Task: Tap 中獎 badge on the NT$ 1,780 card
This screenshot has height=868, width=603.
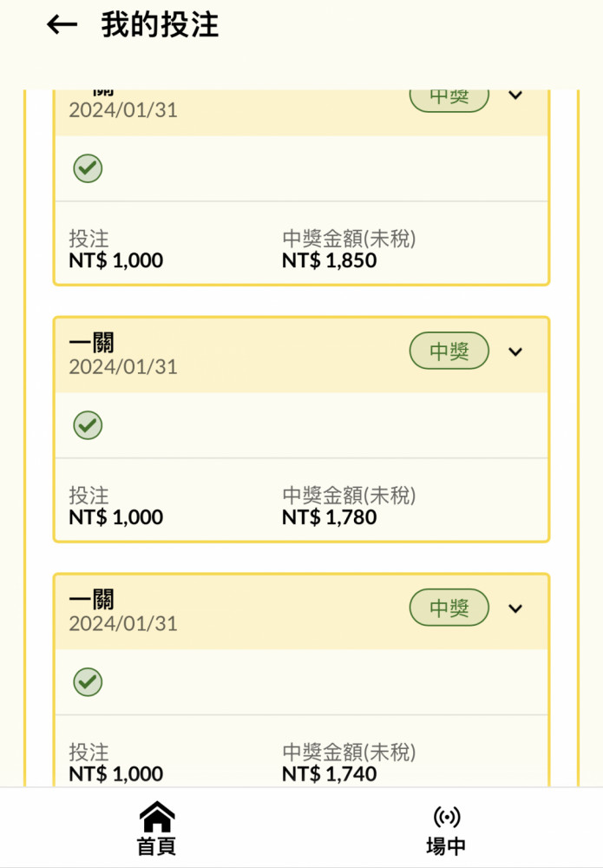Action: (449, 352)
